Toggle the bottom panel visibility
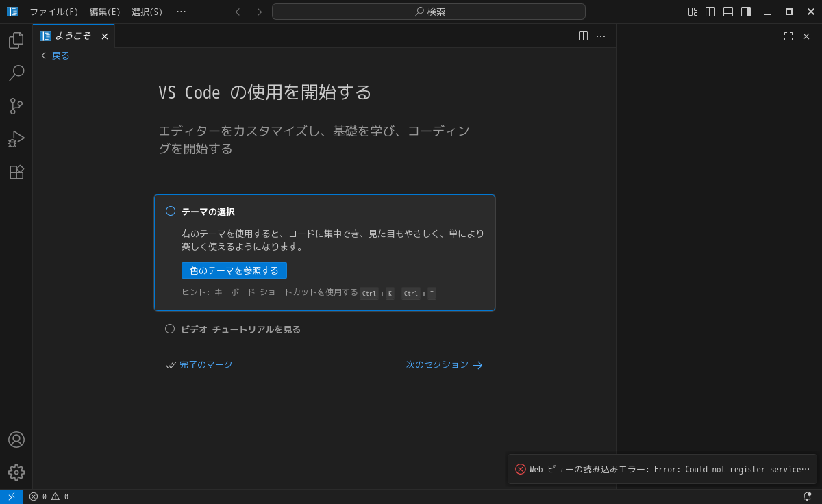822x504 pixels. click(x=728, y=12)
